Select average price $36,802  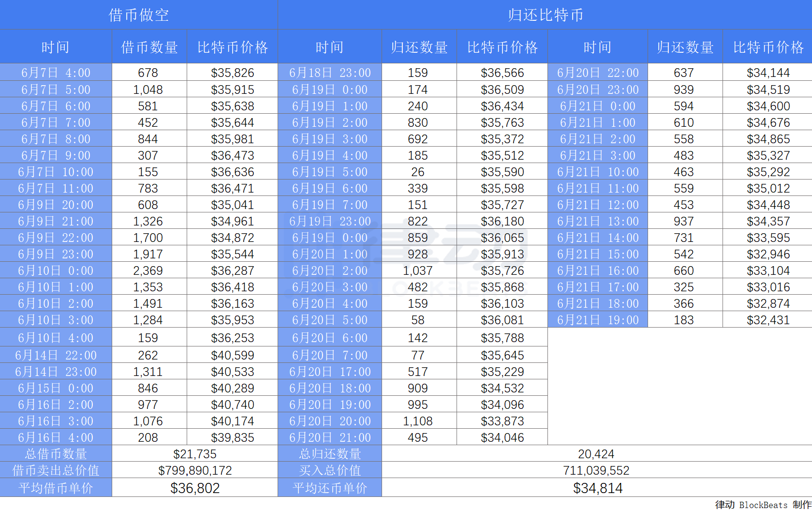point(195,488)
